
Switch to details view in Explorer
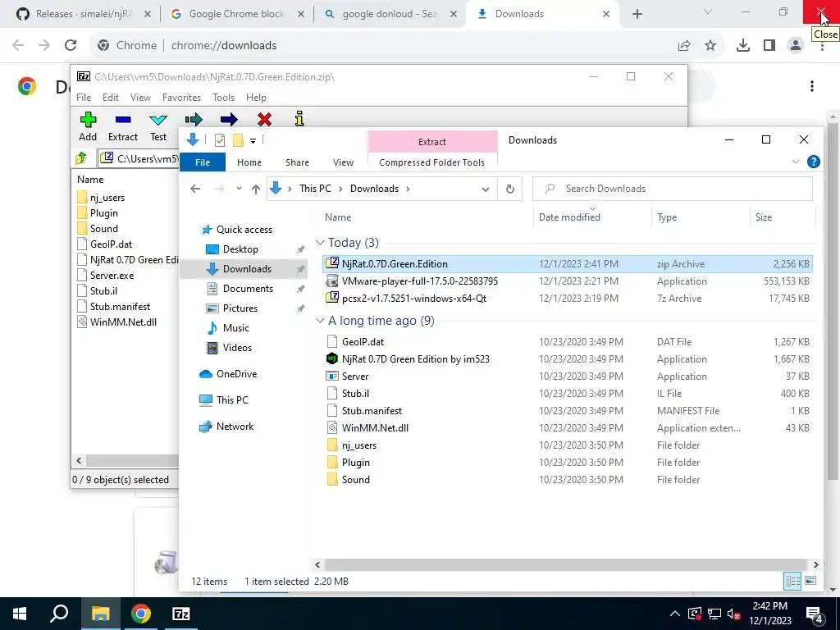coord(793,581)
